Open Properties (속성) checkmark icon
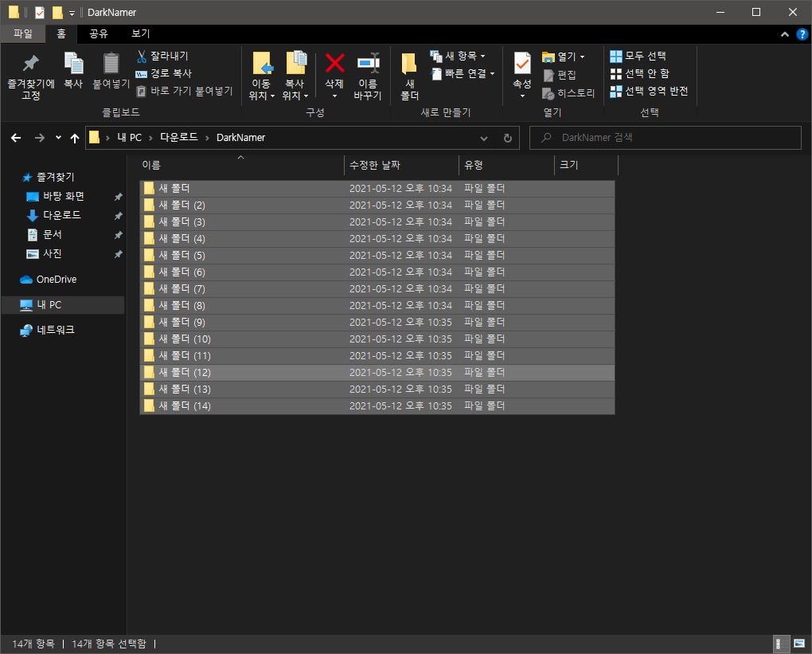The image size is (812, 654). click(522, 65)
